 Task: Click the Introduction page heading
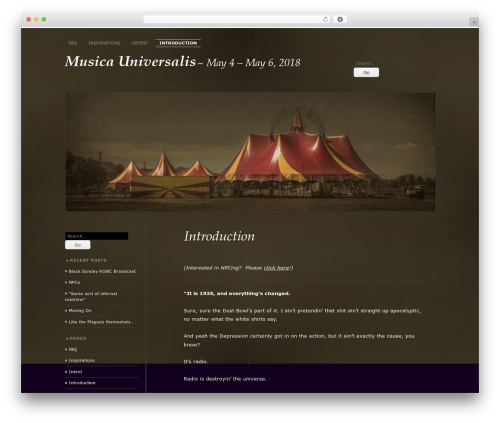(219, 236)
